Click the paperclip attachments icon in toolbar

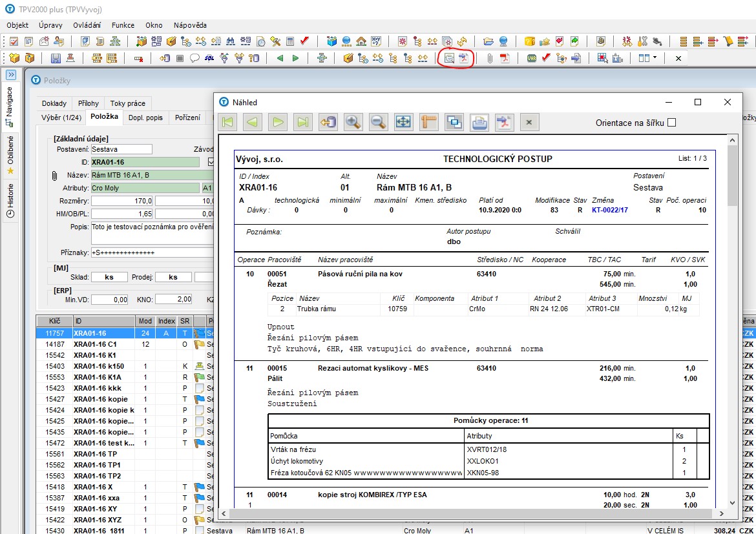pyautogui.click(x=489, y=58)
